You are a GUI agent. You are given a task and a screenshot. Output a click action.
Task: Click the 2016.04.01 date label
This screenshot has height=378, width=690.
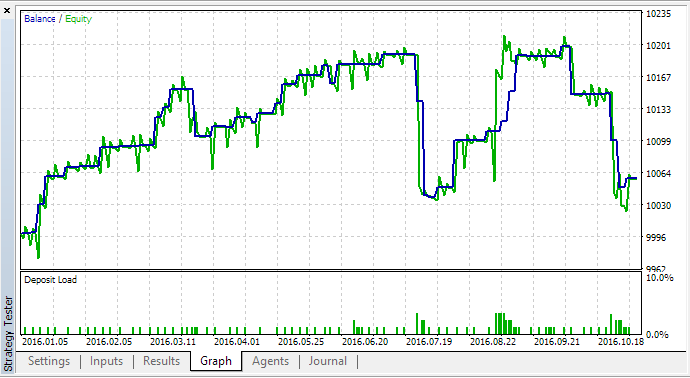click(x=237, y=342)
